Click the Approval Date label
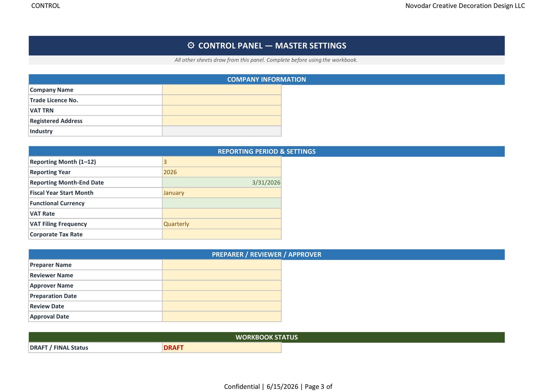This screenshot has width=555, height=392. pyautogui.click(x=50, y=317)
